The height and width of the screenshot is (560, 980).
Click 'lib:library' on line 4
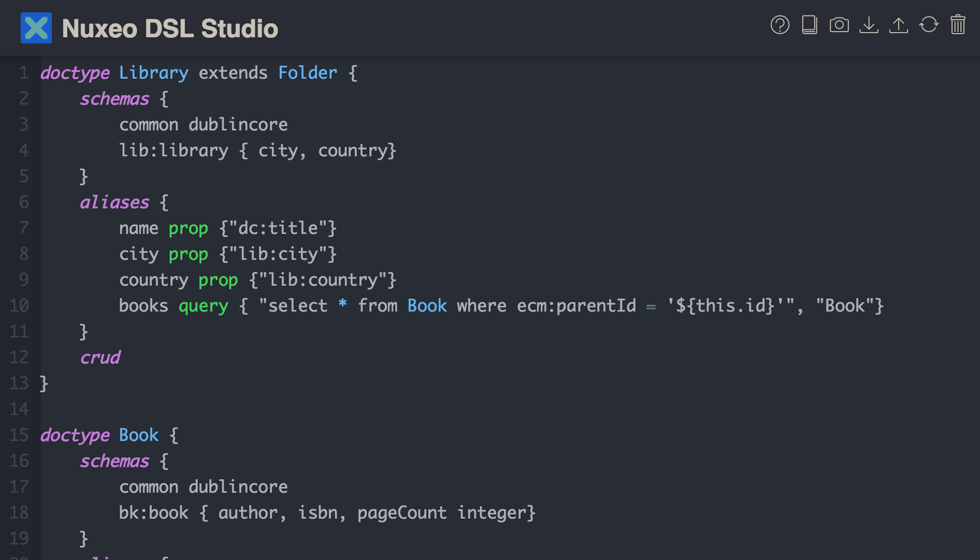tap(174, 151)
